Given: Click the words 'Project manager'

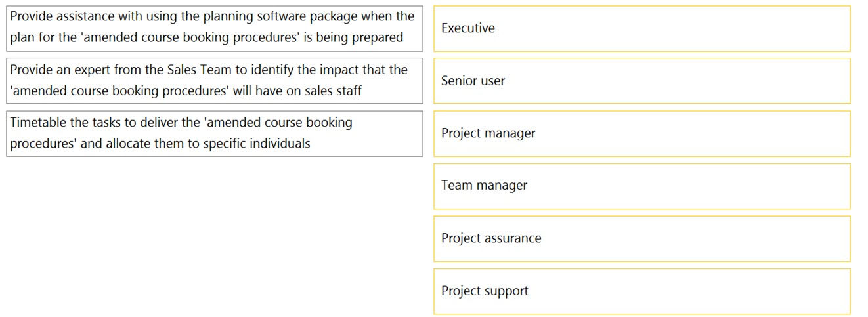Looking at the screenshot, I should tap(488, 133).
